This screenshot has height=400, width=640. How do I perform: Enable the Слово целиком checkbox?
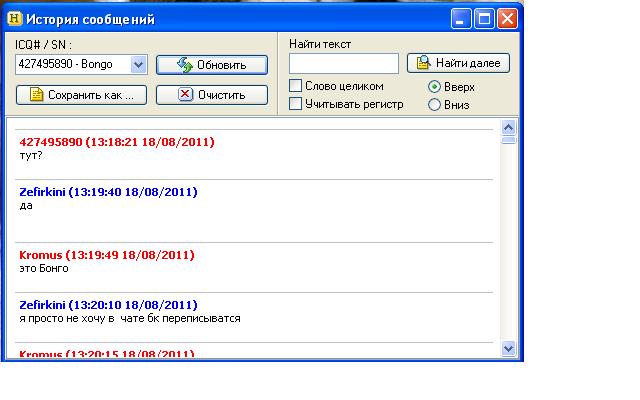tap(296, 86)
